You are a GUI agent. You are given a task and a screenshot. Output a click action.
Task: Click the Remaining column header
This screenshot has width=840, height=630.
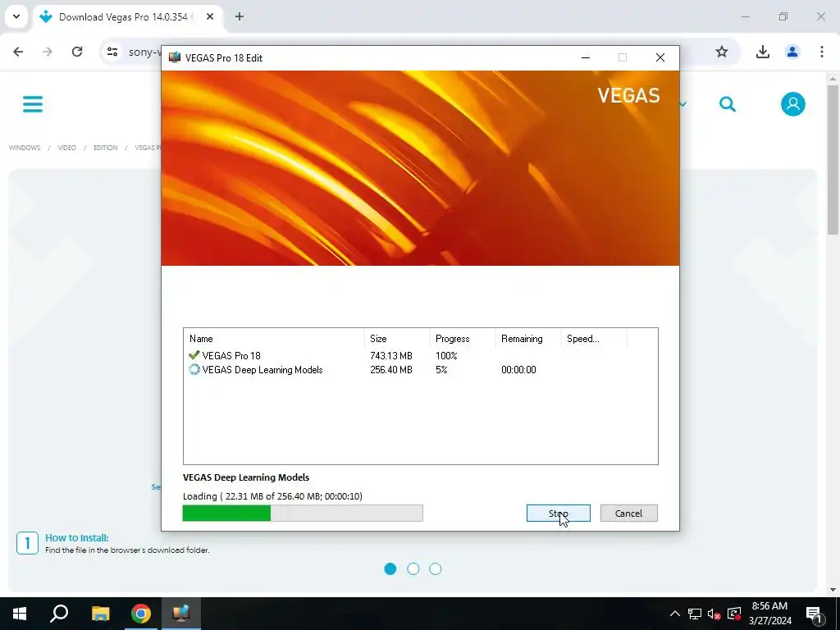click(x=527, y=339)
